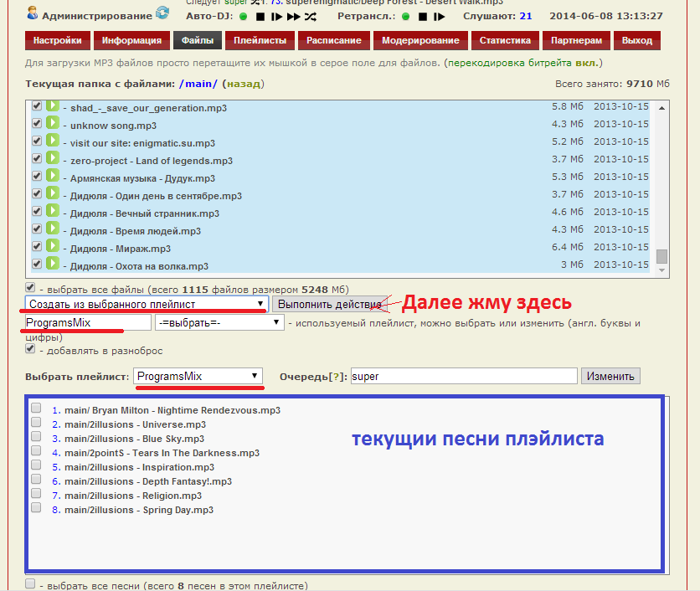Open the 'Выбрать плейлист' ProgramsMix dropdown
The image size is (700, 591).
point(198,377)
